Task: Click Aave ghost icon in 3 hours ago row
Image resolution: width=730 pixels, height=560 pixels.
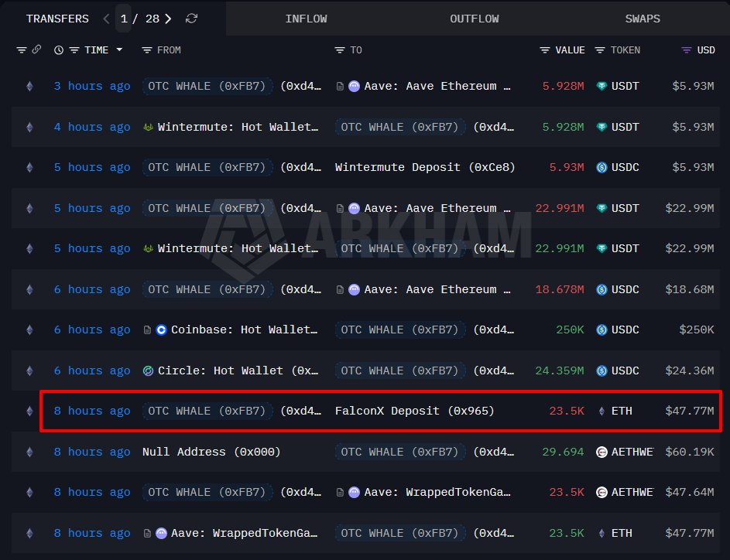Action: tap(354, 86)
